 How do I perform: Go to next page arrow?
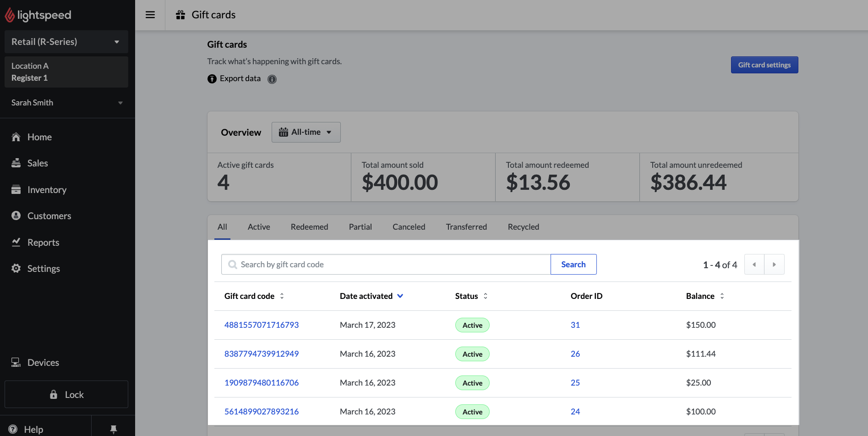point(775,265)
